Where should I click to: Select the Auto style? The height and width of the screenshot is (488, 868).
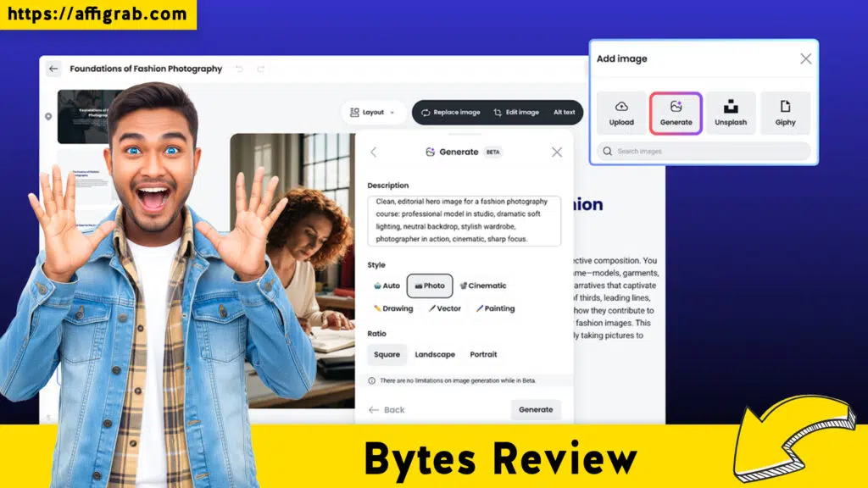point(387,286)
